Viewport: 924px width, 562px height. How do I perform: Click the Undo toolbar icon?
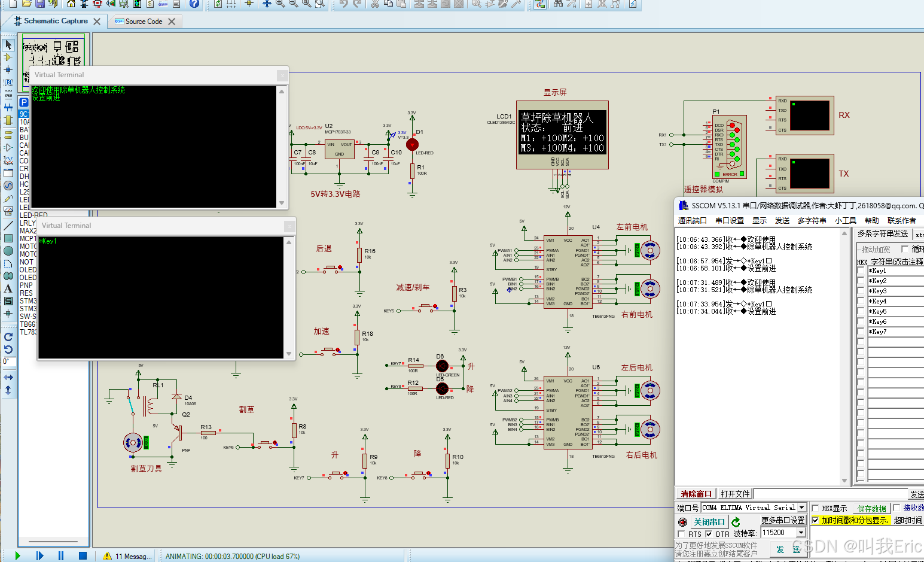[x=343, y=4]
